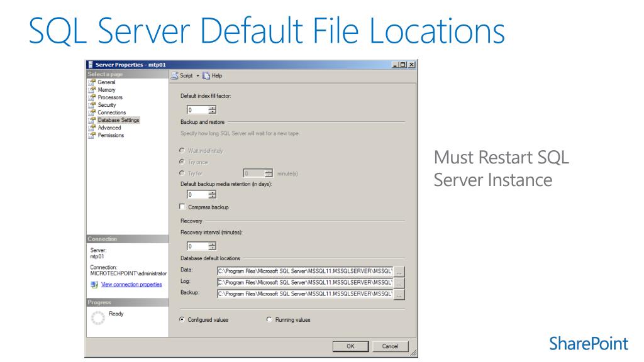Select the Database Settings page
Screen dimensions: 644x362
click(118, 120)
